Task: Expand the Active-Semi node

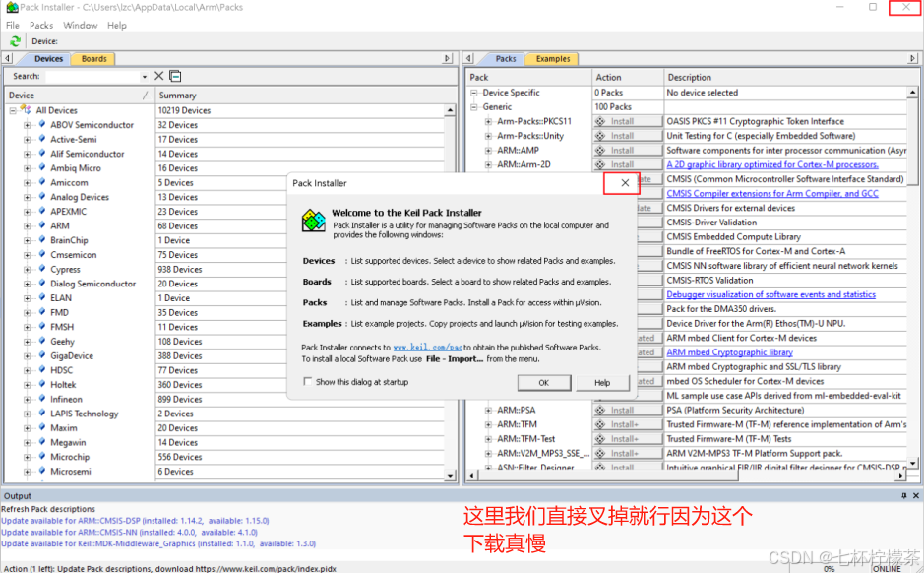Action: pyautogui.click(x=28, y=139)
